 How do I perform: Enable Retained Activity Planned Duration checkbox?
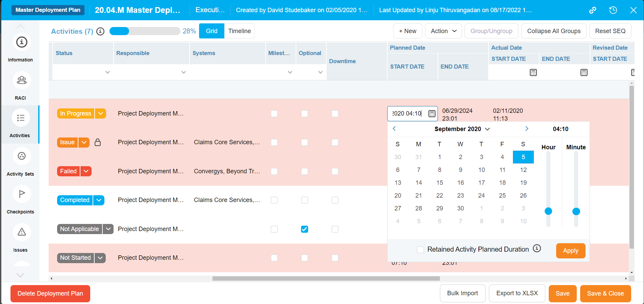coord(420,250)
